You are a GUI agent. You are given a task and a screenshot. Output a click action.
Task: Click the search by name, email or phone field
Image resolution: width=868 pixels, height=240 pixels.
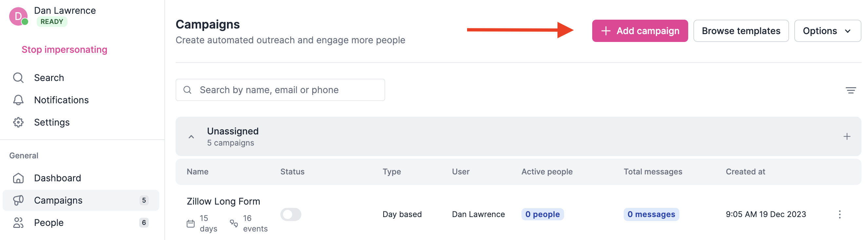[280, 90]
